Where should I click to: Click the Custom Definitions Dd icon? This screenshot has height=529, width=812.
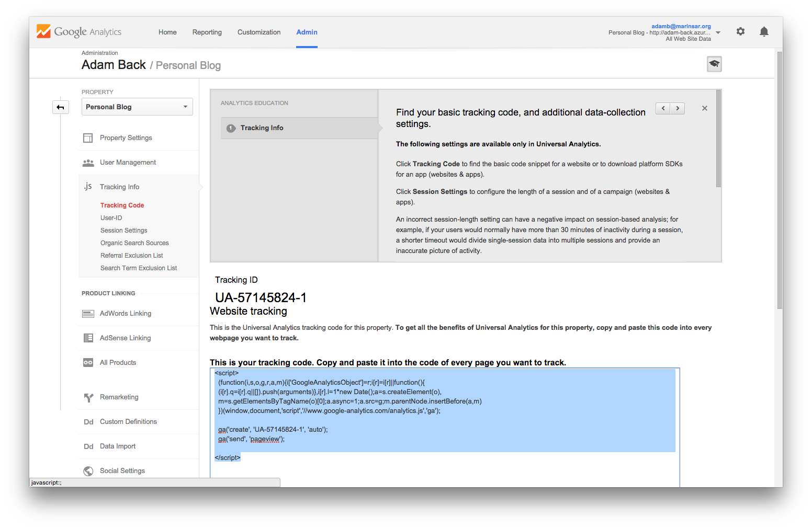coord(88,422)
